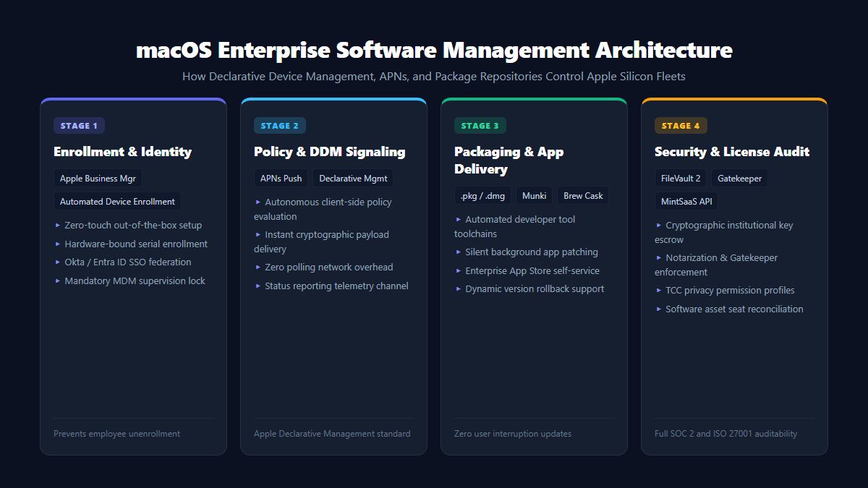Select the Brew Cask tag
Screen dimensions: 868x488
(583, 196)
